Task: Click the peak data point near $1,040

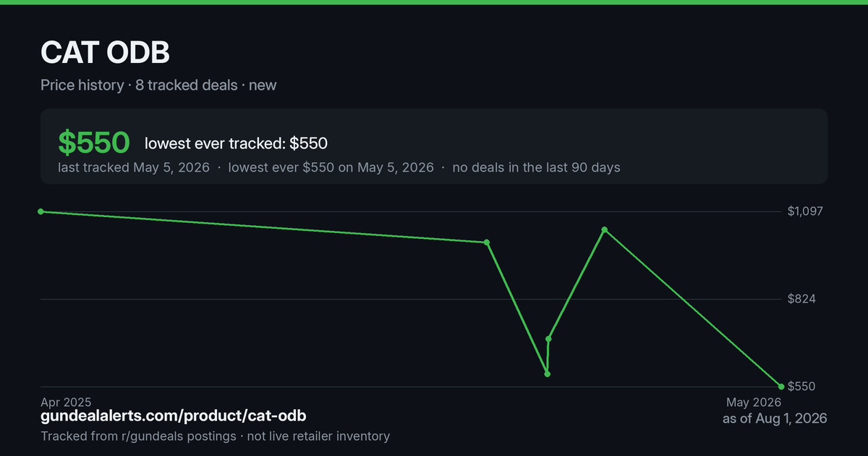Action: [x=605, y=230]
